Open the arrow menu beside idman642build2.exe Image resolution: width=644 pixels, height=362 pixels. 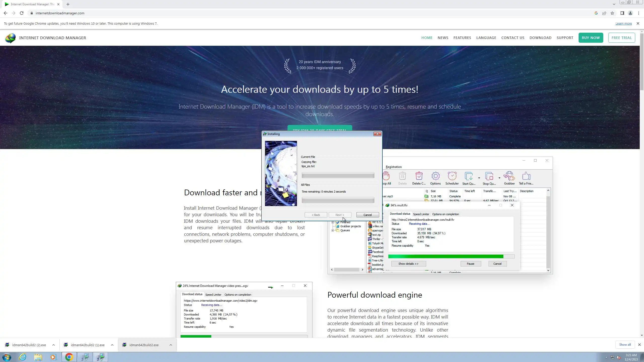click(x=171, y=345)
